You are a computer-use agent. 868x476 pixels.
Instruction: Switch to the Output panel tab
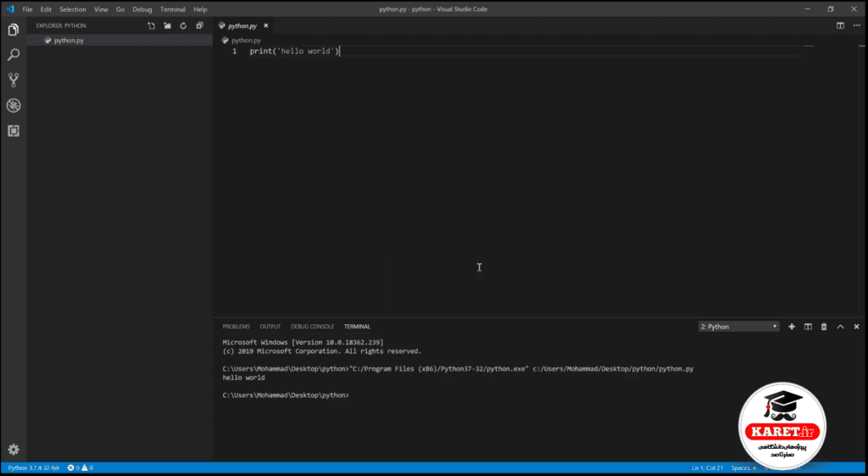[x=270, y=327]
